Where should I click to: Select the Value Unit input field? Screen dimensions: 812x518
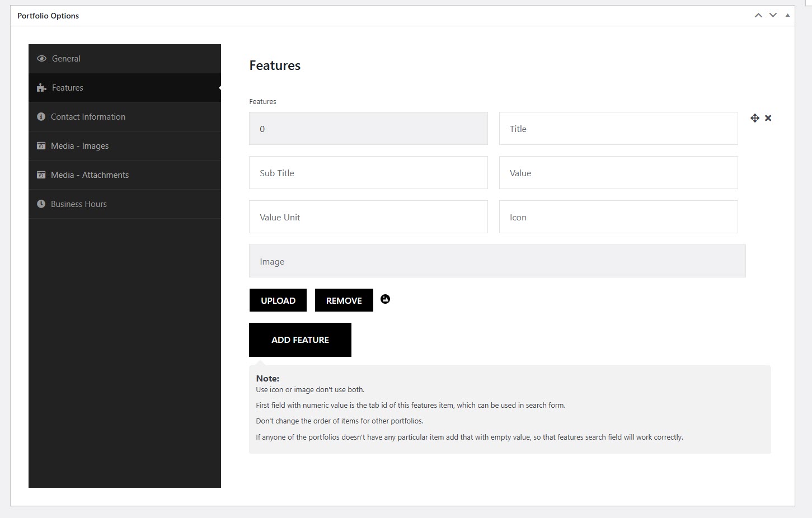tap(368, 217)
